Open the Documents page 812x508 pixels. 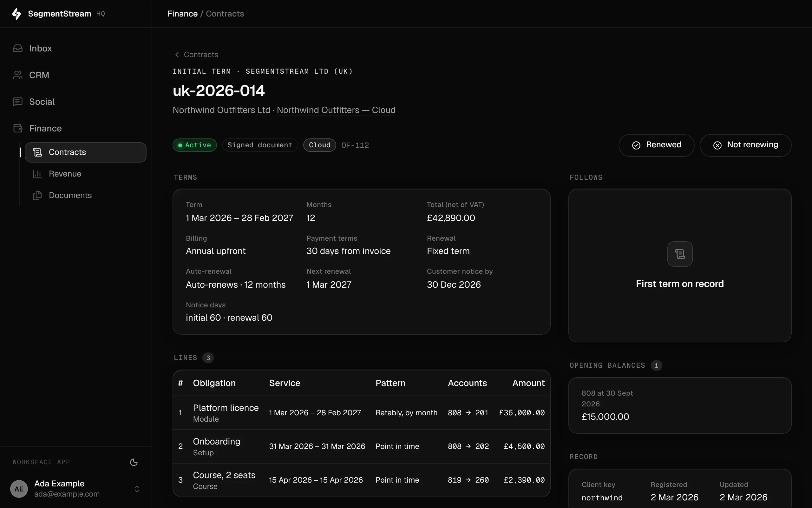coord(86,195)
